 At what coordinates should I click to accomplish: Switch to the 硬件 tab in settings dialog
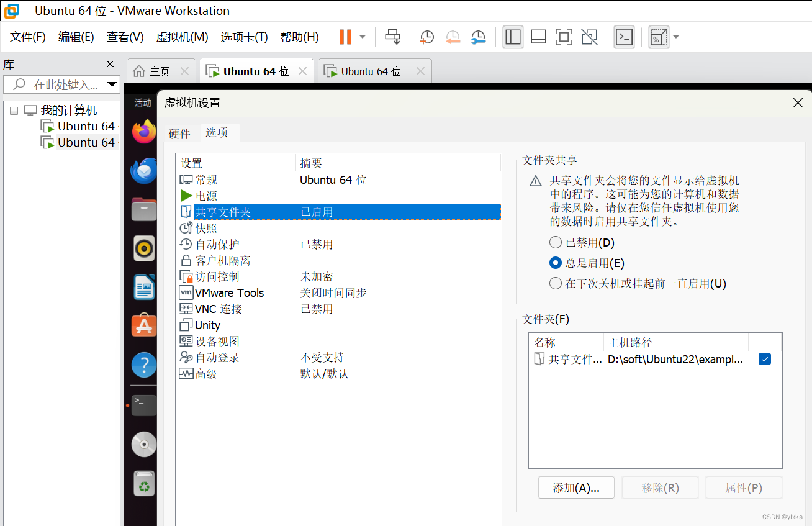pyautogui.click(x=180, y=134)
